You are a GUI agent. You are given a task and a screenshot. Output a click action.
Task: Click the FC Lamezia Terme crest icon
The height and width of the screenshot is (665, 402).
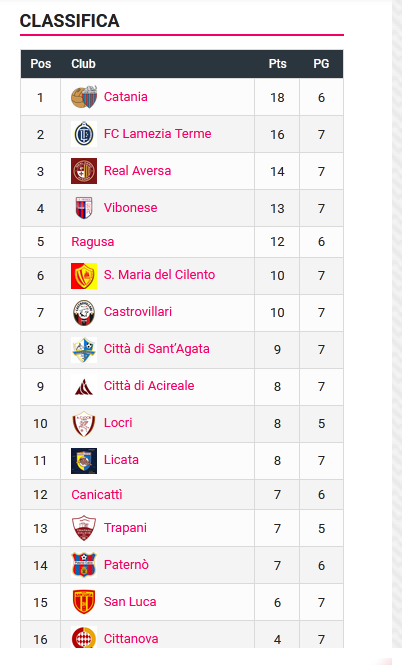point(84,134)
